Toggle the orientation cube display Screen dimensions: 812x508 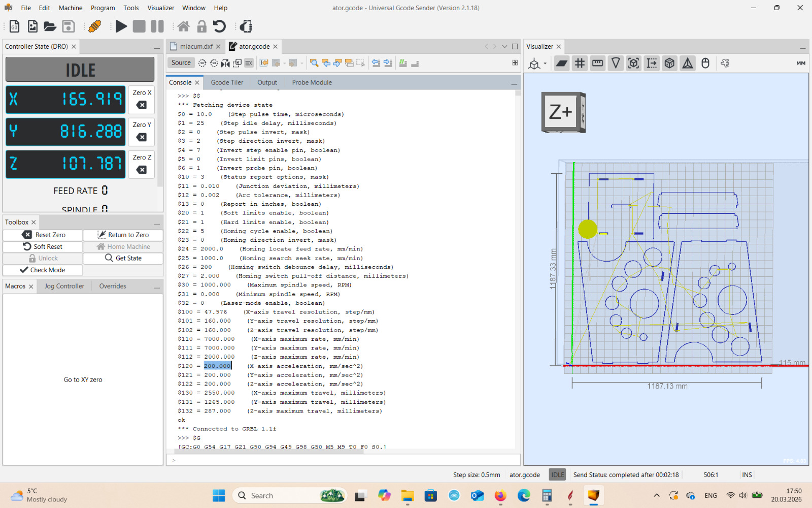669,63
